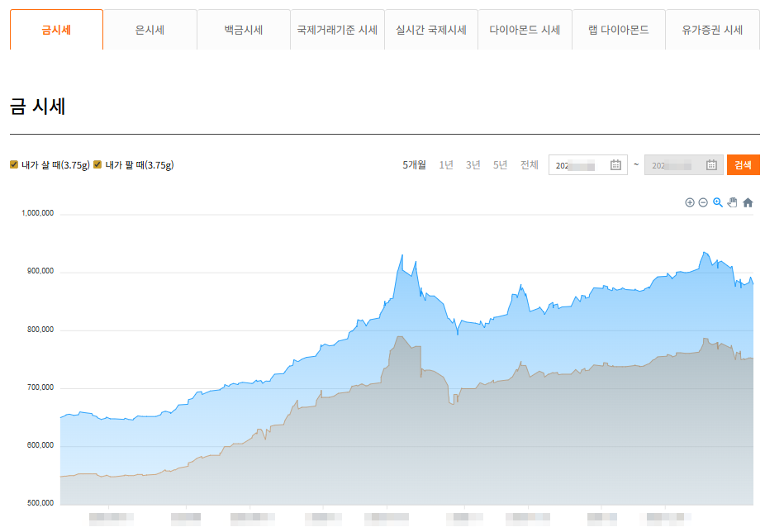Click the zoom-out minus icon on the chart
The height and width of the screenshot is (532, 765).
(x=702, y=202)
